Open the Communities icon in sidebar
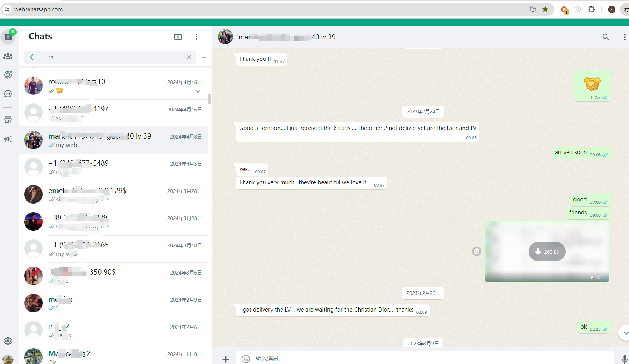Viewport: 629px width, 364px height. pyautogui.click(x=8, y=56)
